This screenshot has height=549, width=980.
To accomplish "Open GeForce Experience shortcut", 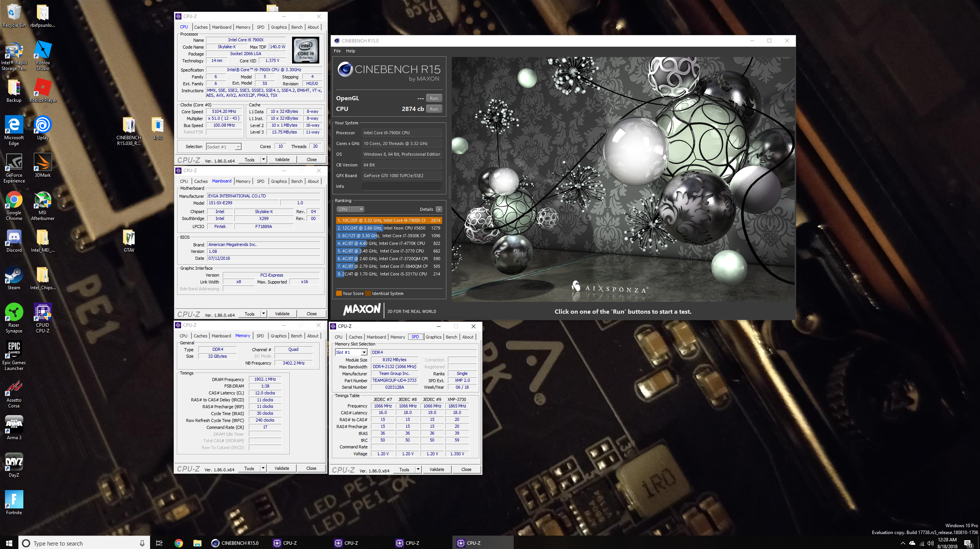I will [14, 168].
